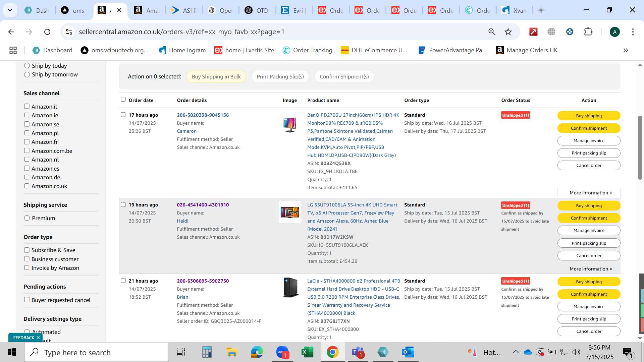Confirm shipment for LG TV order

pyautogui.click(x=589, y=218)
